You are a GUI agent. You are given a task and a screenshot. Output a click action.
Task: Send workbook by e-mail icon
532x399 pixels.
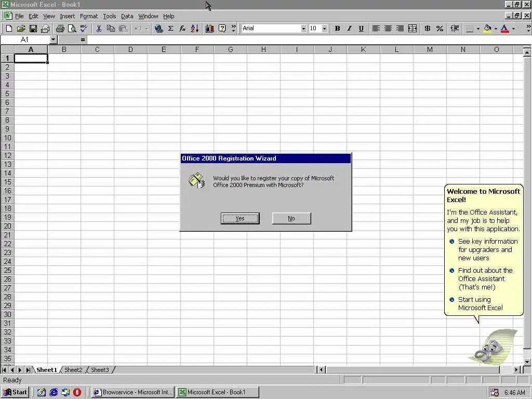click(45, 29)
